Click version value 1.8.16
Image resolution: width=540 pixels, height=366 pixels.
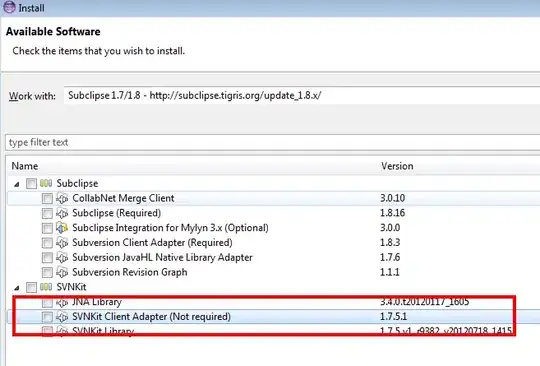[393, 213]
